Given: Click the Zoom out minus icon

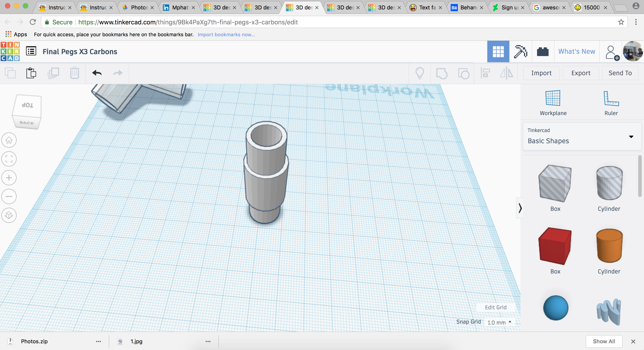Looking at the screenshot, I should click(x=9, y=196).
